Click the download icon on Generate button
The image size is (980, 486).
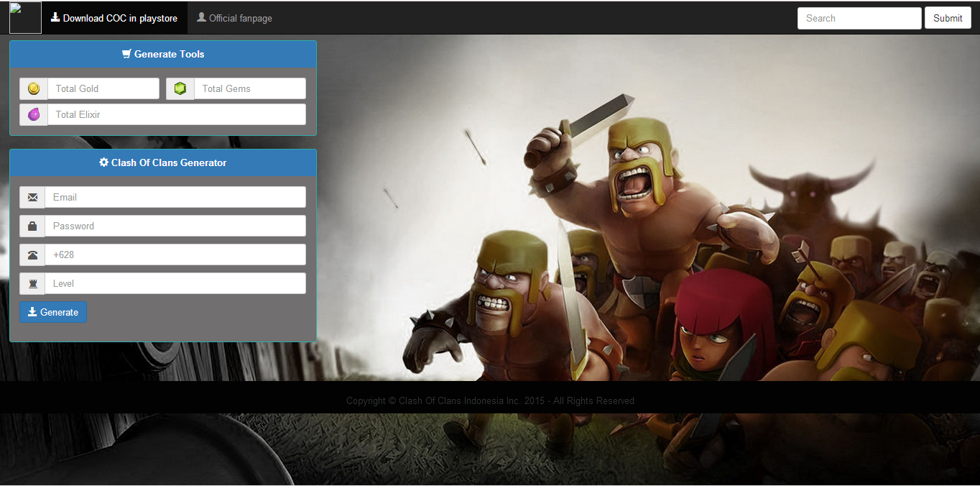[x=32, y=311]
